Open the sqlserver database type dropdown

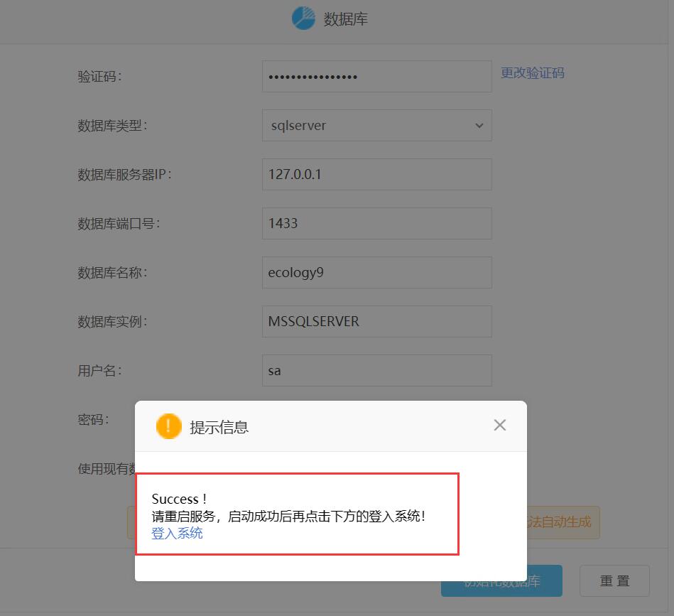[x=377, y=126]
